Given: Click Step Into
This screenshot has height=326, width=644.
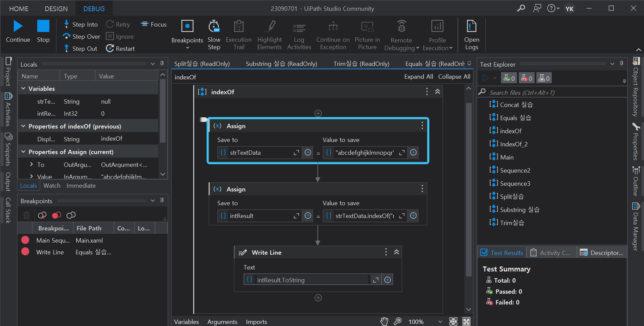Looking at the screenshot, I should pyautogui.click(x=81, y=24).
